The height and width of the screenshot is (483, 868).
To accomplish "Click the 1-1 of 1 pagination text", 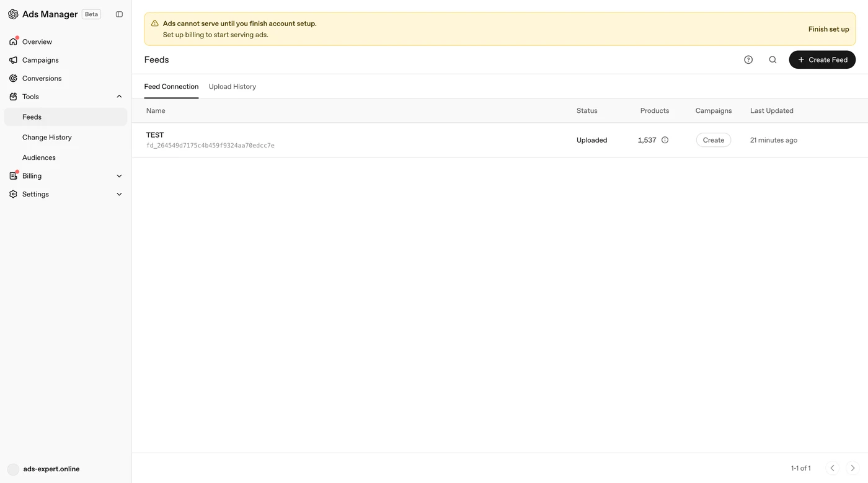I will (x=801, y=468).
